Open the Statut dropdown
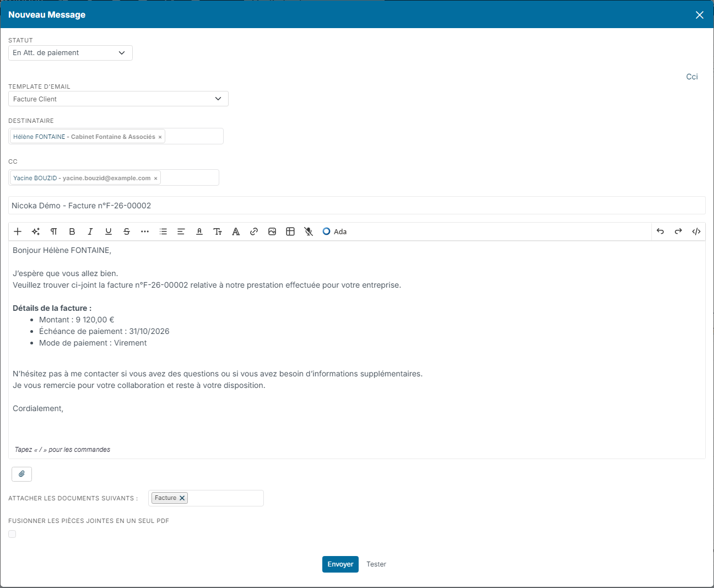Viewport: 714px width, 588px height. (71, 53)
